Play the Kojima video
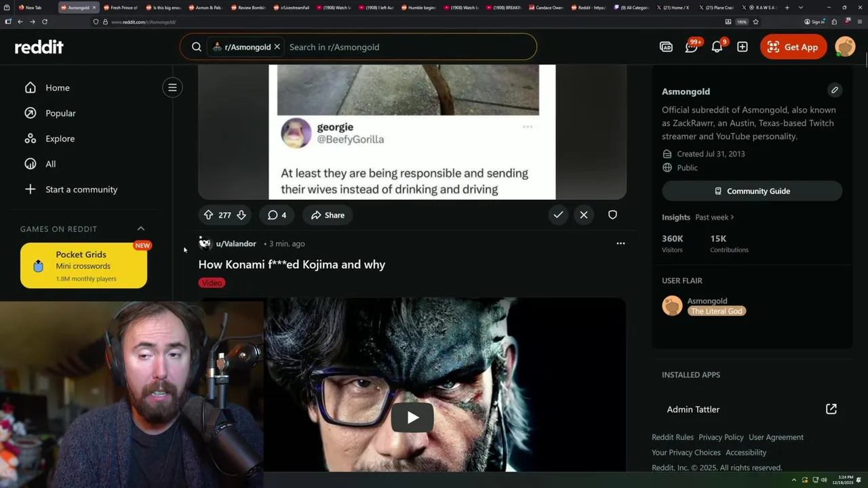This screenshot has height=488, width=868. point(412,418)
